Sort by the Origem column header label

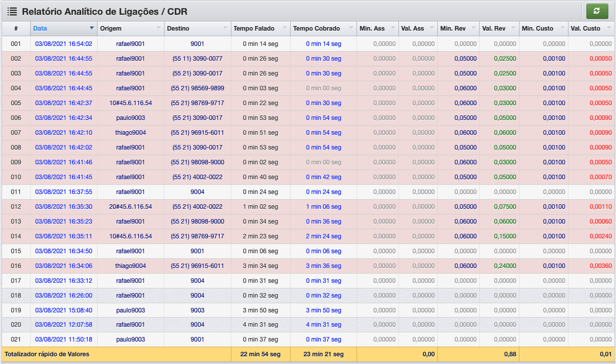pyautogui.click(x=111, y=29)
